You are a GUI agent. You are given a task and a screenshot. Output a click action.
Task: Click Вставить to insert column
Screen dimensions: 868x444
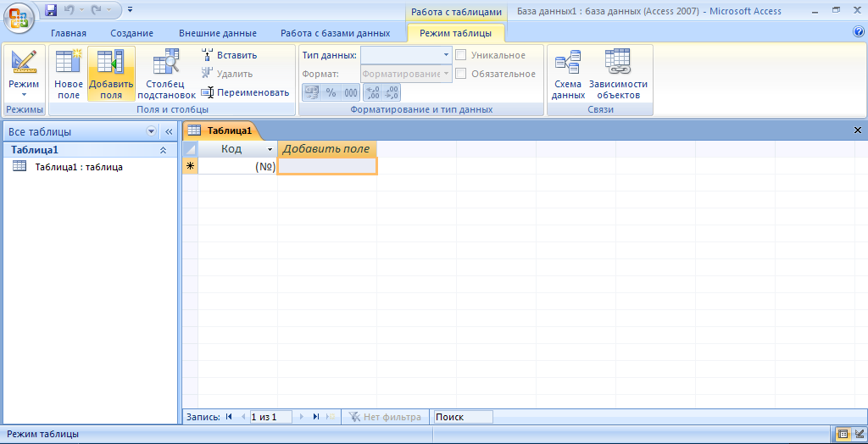tap(229, 55)
